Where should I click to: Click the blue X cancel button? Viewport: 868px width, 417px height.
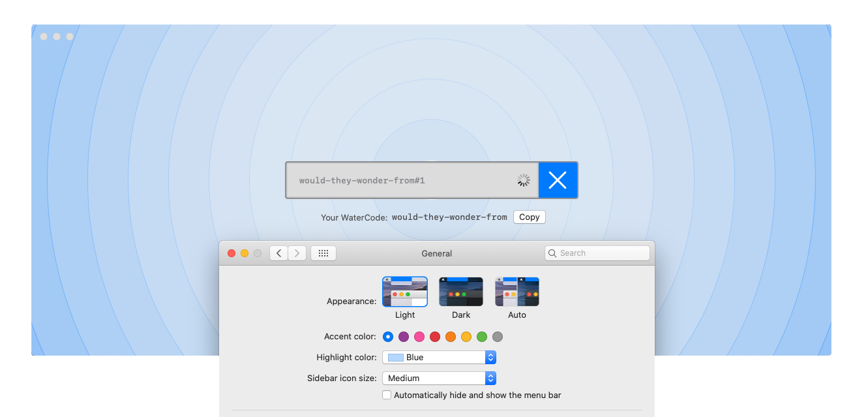click(558, 180)
